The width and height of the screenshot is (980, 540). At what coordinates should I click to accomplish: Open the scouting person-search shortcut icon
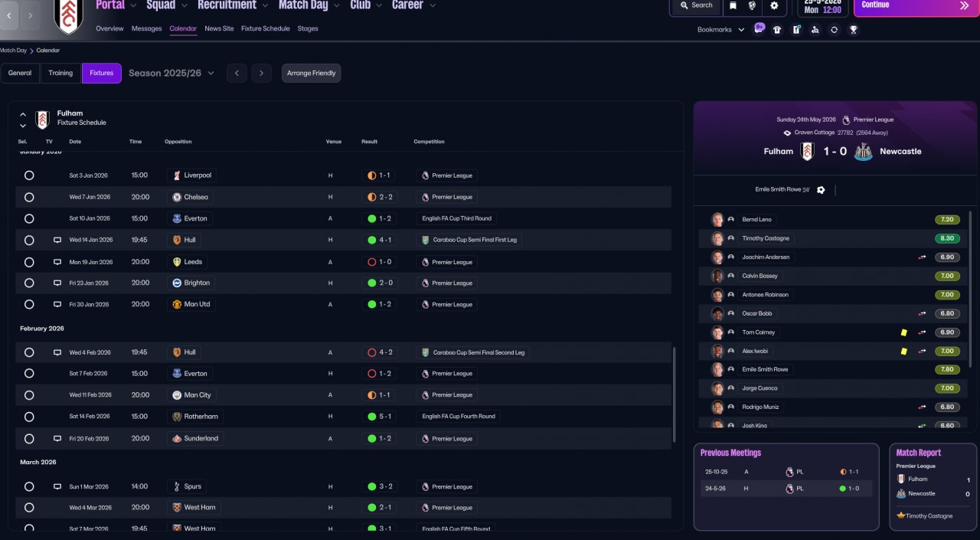(x=815, y=30)
